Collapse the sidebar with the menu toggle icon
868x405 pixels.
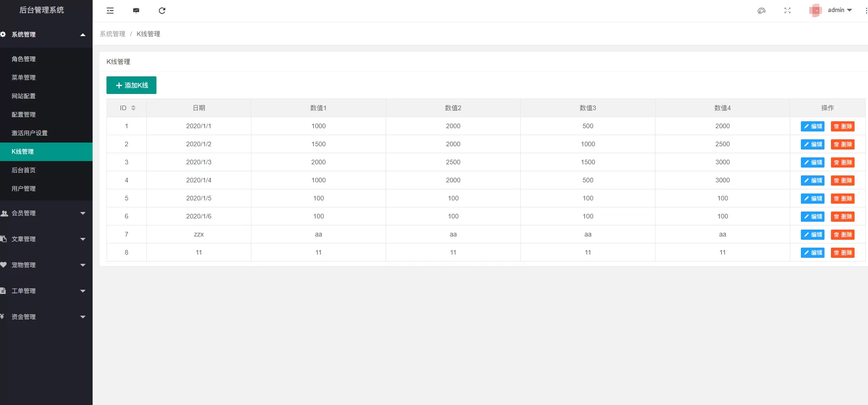(x=110, y=11)
